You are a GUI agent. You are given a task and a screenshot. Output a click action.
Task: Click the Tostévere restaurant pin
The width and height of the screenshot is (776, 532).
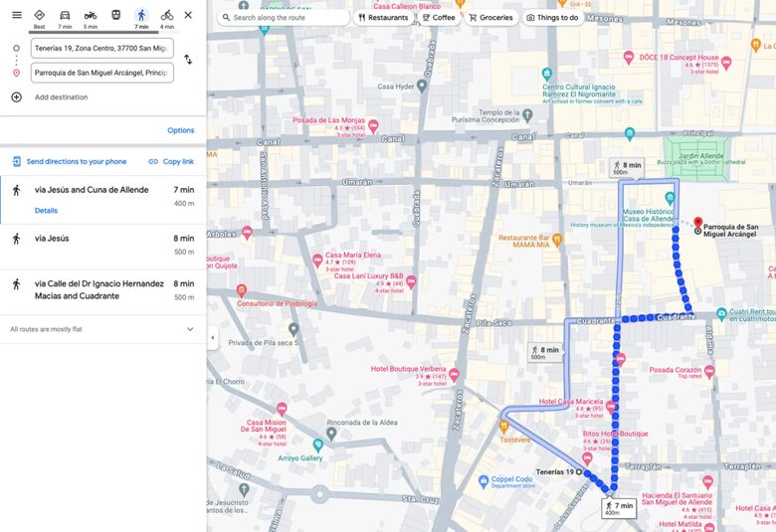click(x=504, y=426)
